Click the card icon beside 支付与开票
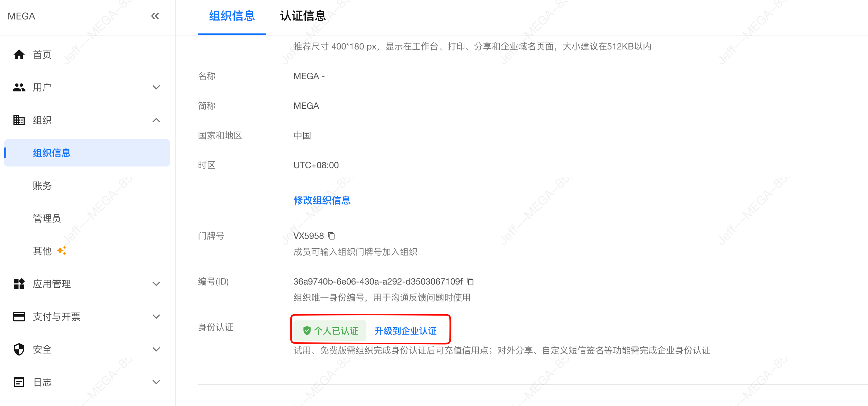 19,317
